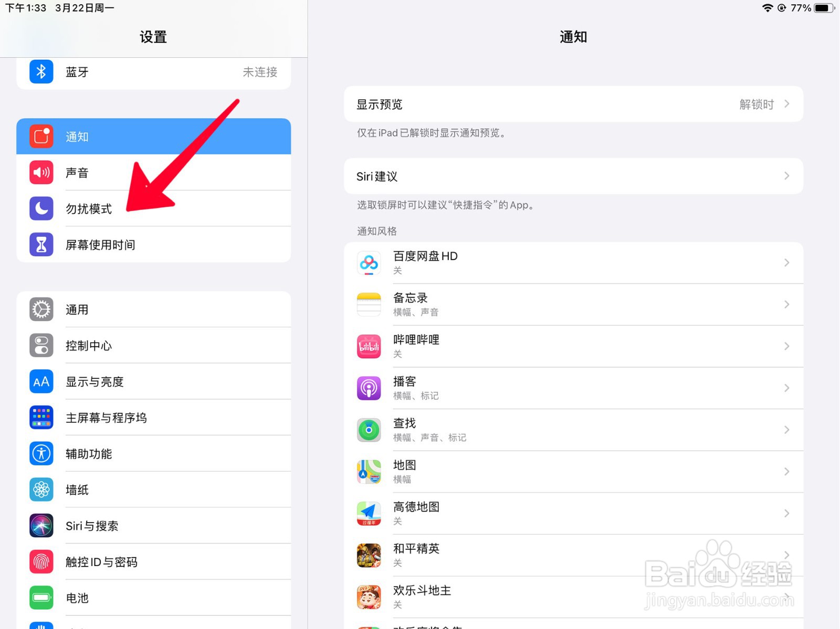Click the 欢乐斗地主 game icon
Viewport: 840px width, 629px height.
pos(369,596)
